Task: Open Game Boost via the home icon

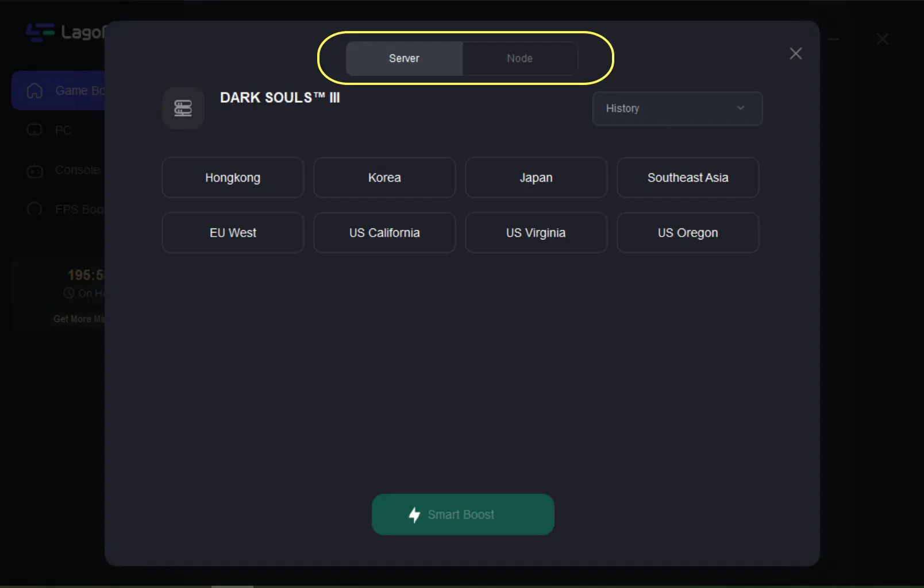Action: [x=34, y=91]
